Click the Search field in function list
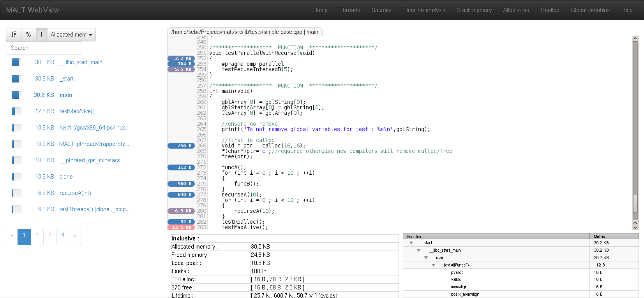Screen dimensions: 644x298 click(44, 48)
